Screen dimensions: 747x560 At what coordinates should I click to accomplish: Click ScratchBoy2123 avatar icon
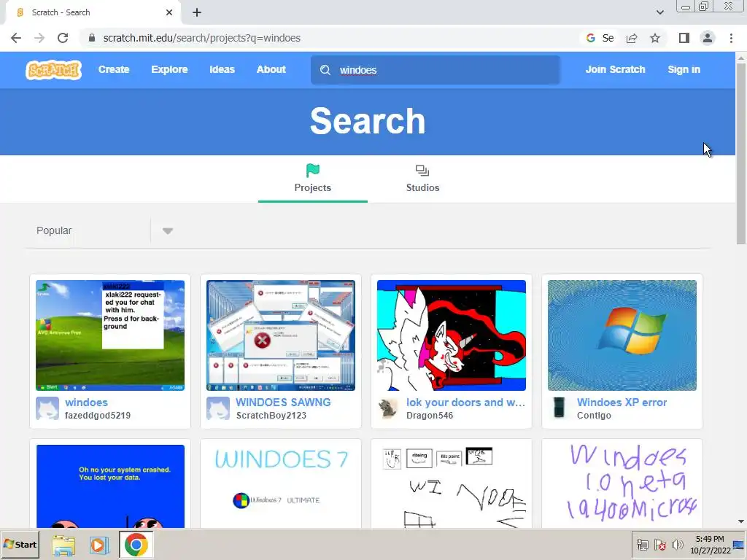coord(218,408)
